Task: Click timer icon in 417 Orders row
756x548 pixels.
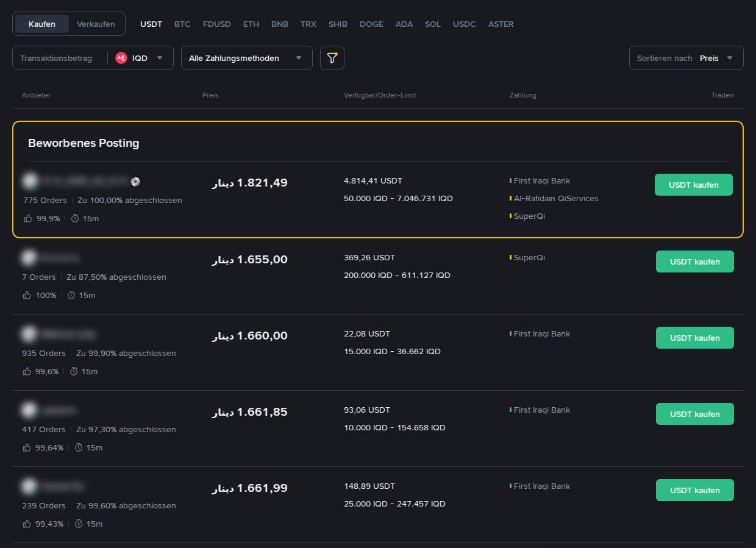Action: [79, 447]
